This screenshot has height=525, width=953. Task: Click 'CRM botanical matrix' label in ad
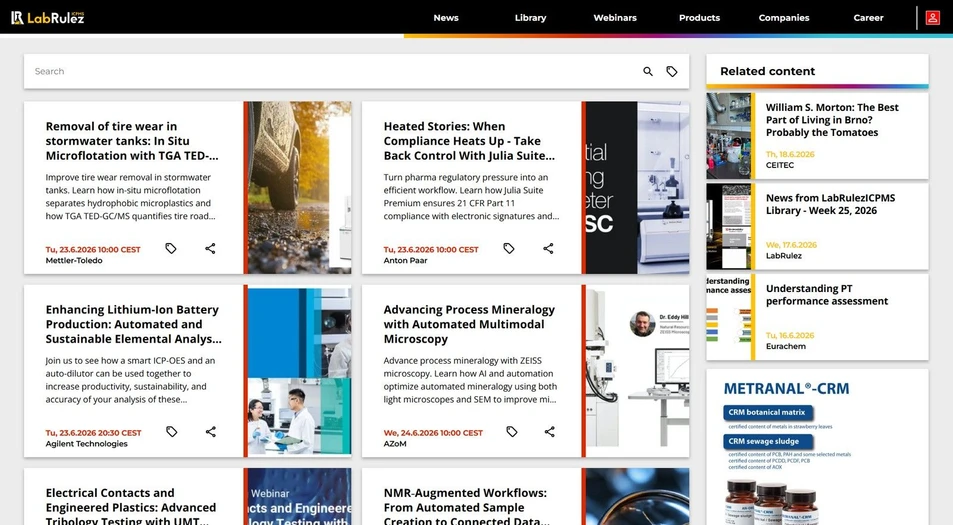(x=768, y=413)
